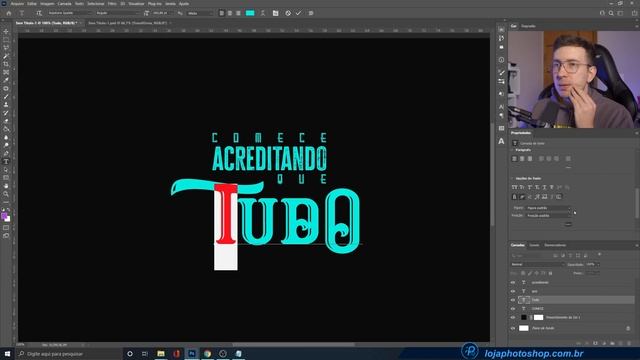
Task: Hide the Plano de fundo layer
Action: pos(513,328)
